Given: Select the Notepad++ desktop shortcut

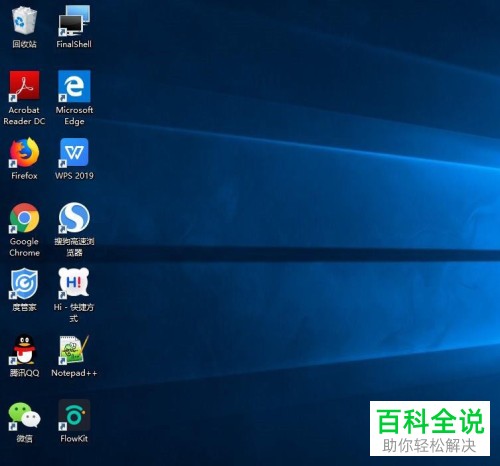Looking at the screenshot, I should [x=74, y=349].
